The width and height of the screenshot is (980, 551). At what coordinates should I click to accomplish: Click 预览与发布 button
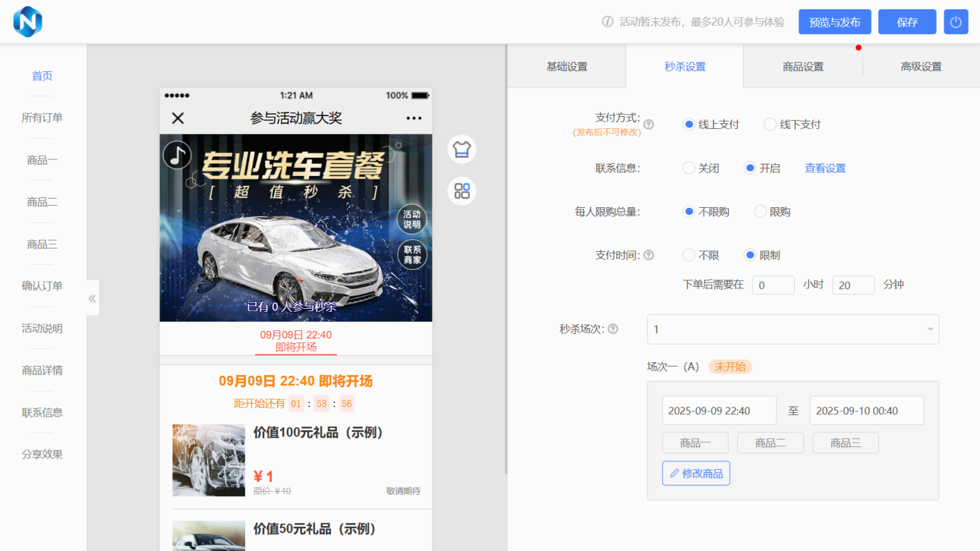point(834,22)
